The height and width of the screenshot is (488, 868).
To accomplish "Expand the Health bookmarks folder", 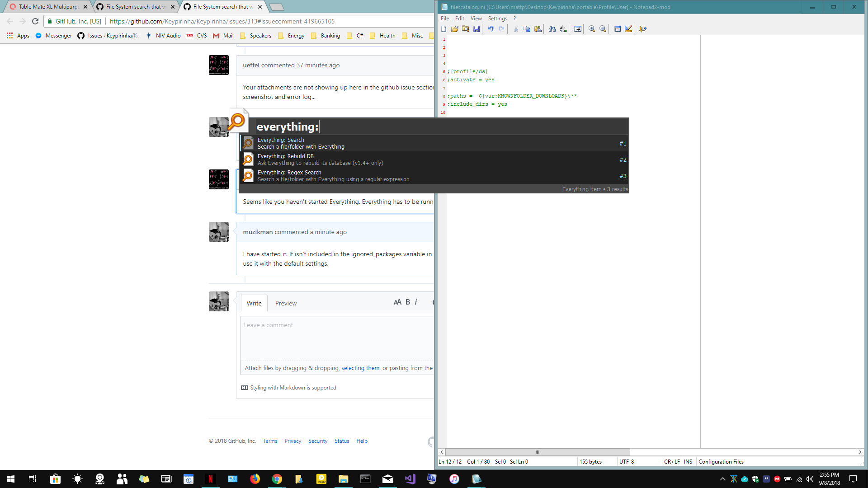I will coord(387,36).
